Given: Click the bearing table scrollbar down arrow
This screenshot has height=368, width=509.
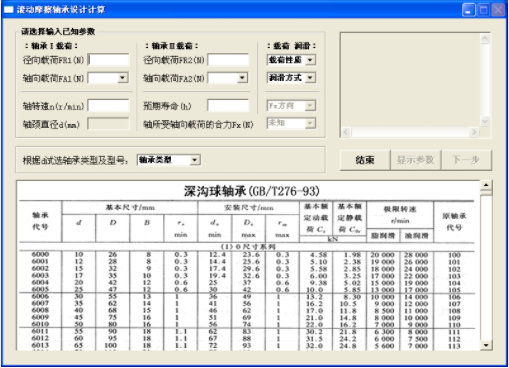Looking at the screenshot, I should 486,345.
